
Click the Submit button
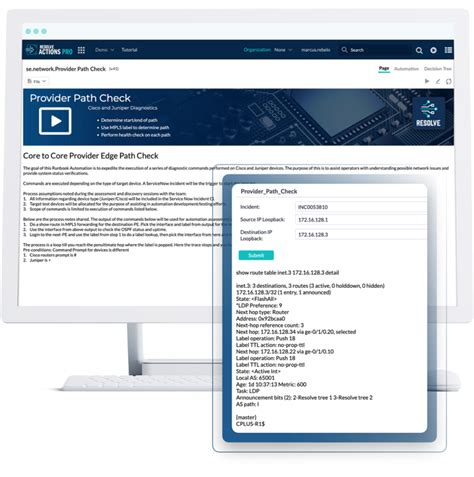tap(256, 255)
